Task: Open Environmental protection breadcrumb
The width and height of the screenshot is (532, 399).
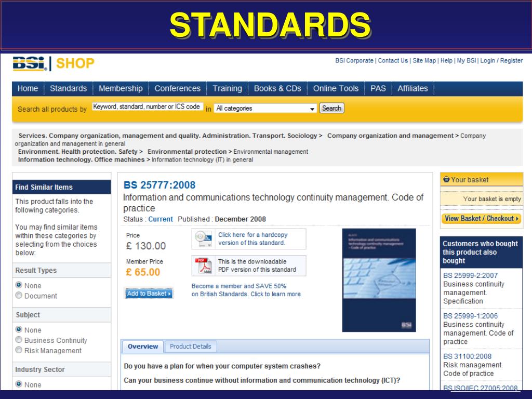Action: pos(187,152)
